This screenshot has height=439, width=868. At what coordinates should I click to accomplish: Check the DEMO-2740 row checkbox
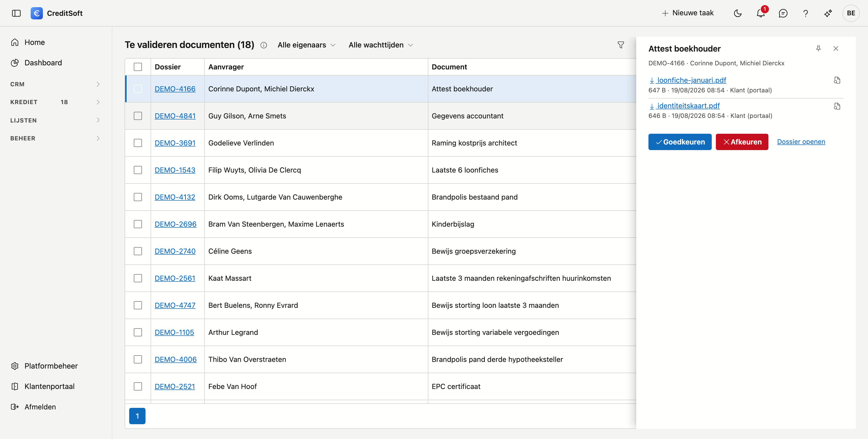pyautogui.click(x=138, y=251)
